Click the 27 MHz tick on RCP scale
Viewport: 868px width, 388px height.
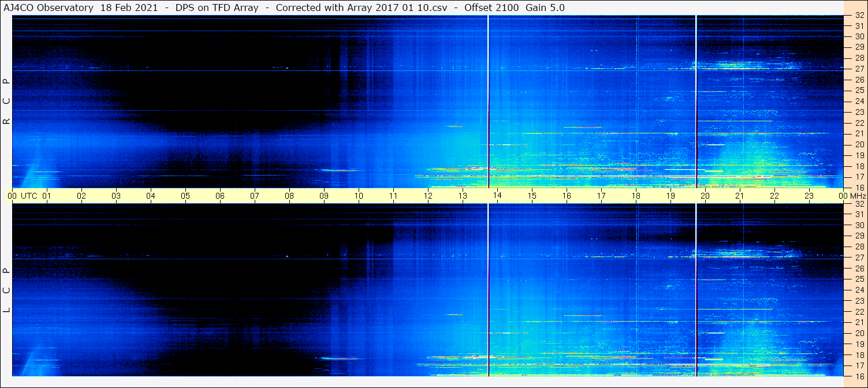click(859, 69)
